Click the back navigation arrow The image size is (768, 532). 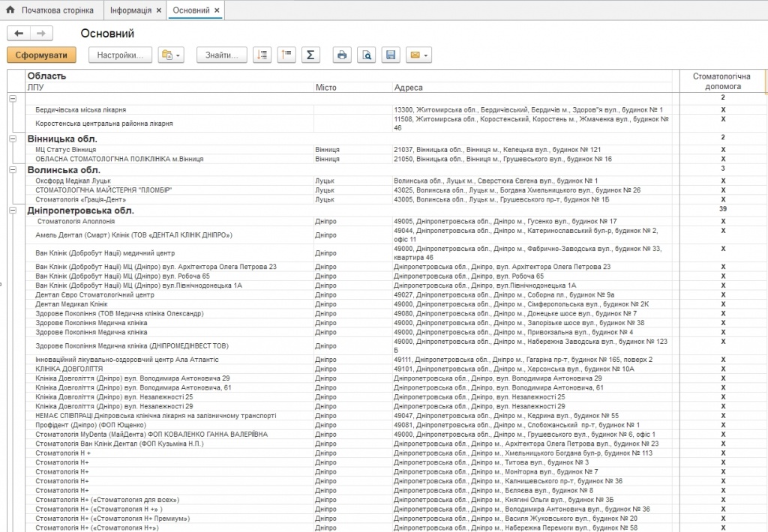point(19,33)
